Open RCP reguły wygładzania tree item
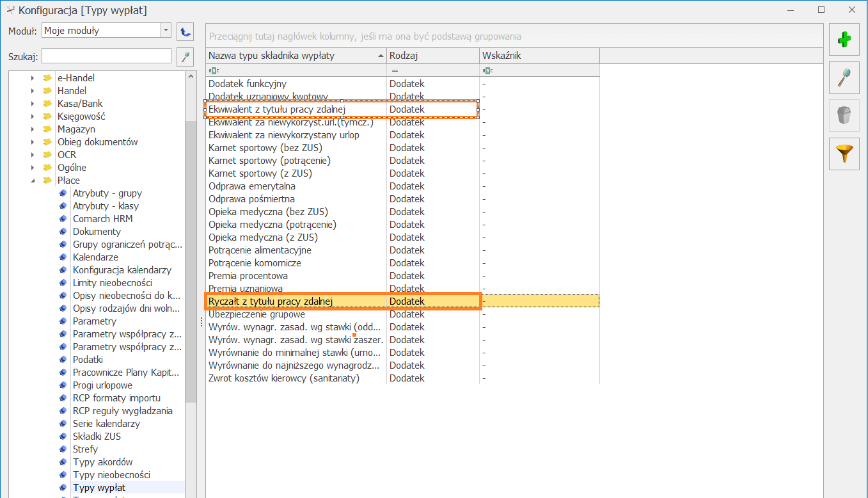 pyautogui.click(x=123, y=411)
